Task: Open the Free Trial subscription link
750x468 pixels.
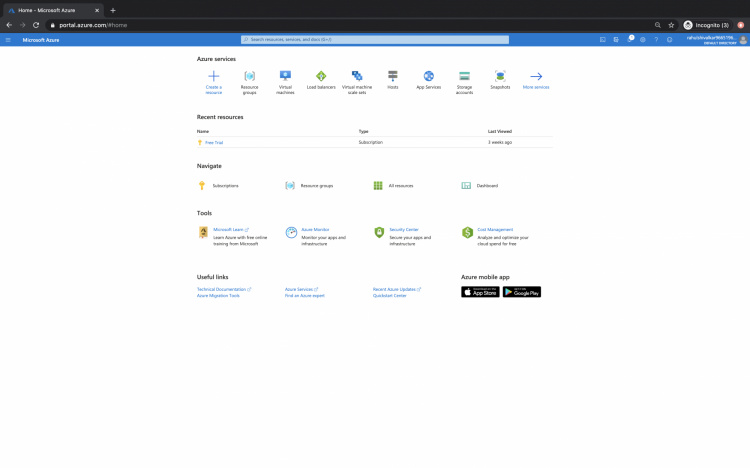Action: pos(214,142)
